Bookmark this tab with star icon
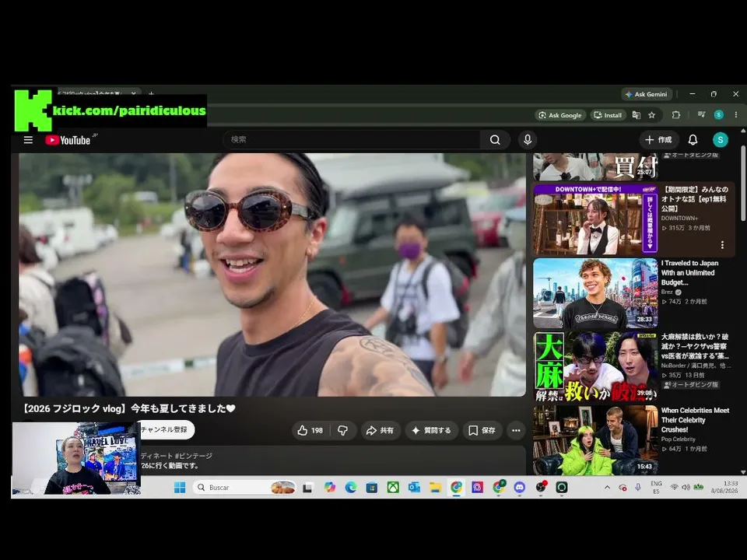 tap(652, 115)
